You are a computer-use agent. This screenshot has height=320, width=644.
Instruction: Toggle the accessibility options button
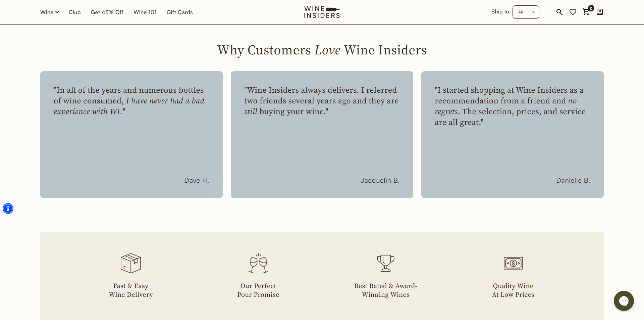[x=8, y=209]
